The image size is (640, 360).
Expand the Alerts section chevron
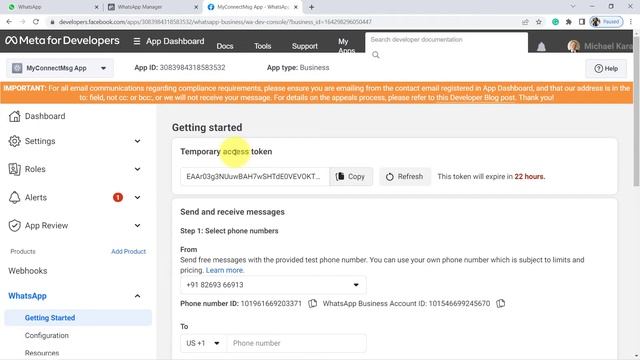[x=138, y=198]
